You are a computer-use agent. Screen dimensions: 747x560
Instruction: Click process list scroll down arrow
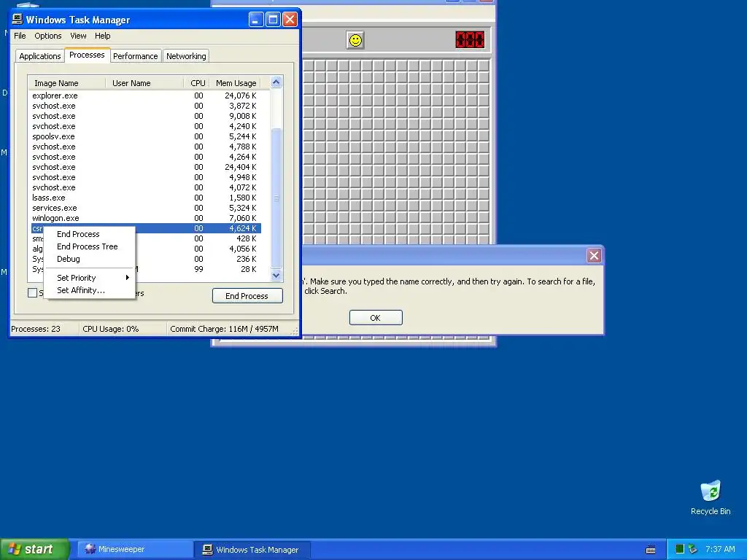pos(276,275)
